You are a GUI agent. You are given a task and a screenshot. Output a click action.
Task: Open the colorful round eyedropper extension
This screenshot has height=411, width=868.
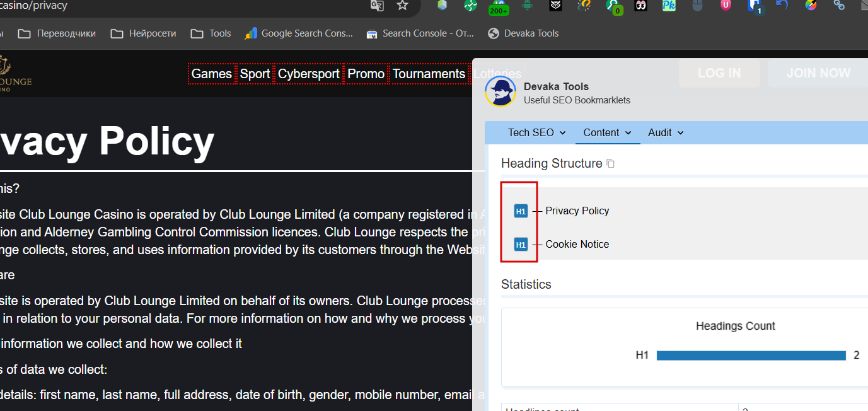(x=811, y=6)
